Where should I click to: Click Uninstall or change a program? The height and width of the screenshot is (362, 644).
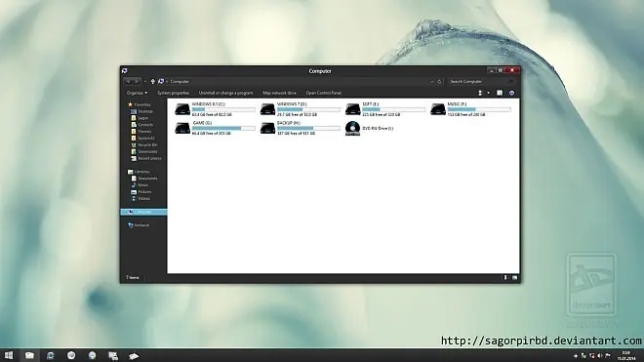coord(226,93)
